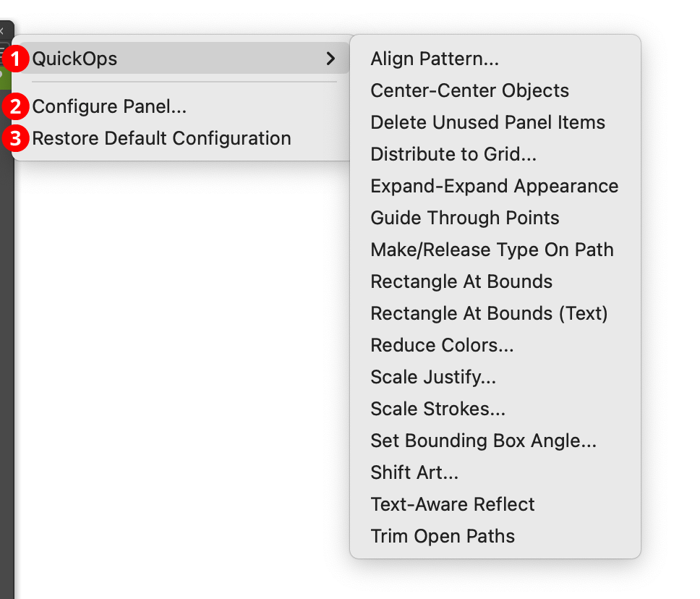700x599 pixels.
Task: Select Configure Panel...
Action: pos(109,106)
